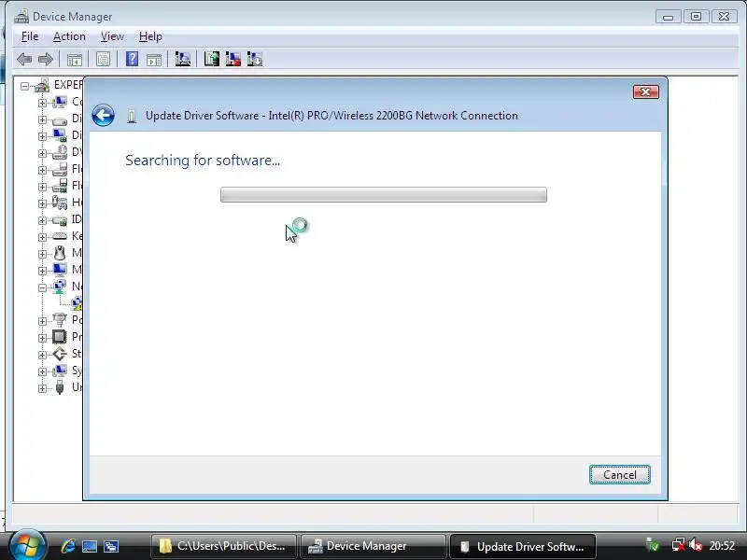Viewport: 747px width, 560px height.
Task: Click the Update Driver Softw... taskbar button
Action: click(522, 546)
